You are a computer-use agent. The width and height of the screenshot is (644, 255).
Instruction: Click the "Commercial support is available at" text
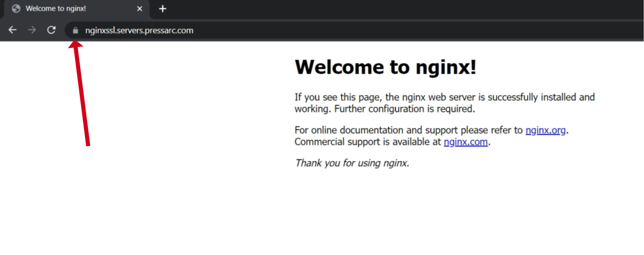click(x=368, y=142)
